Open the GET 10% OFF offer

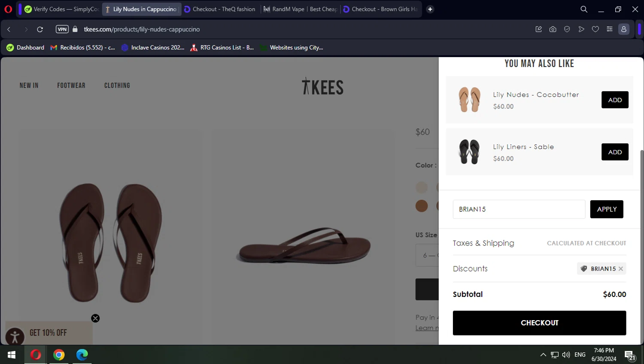coord(48,333)
